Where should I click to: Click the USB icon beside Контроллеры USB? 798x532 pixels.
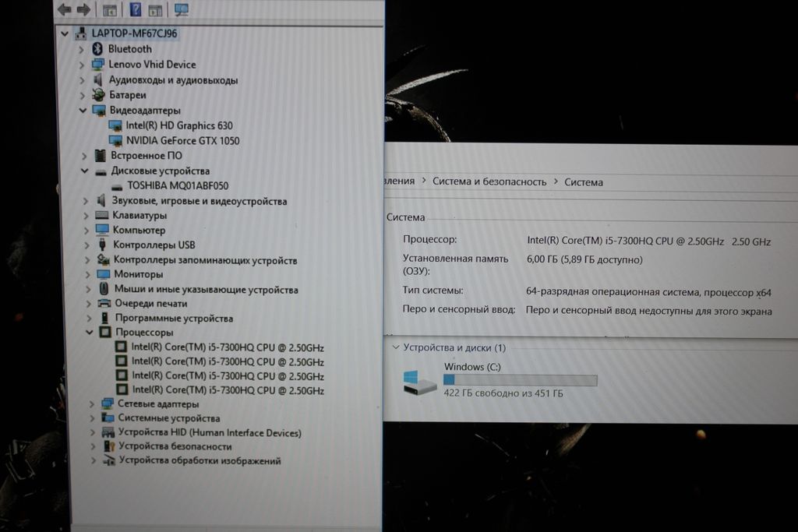pyautogui.click(x=102, y=245)
